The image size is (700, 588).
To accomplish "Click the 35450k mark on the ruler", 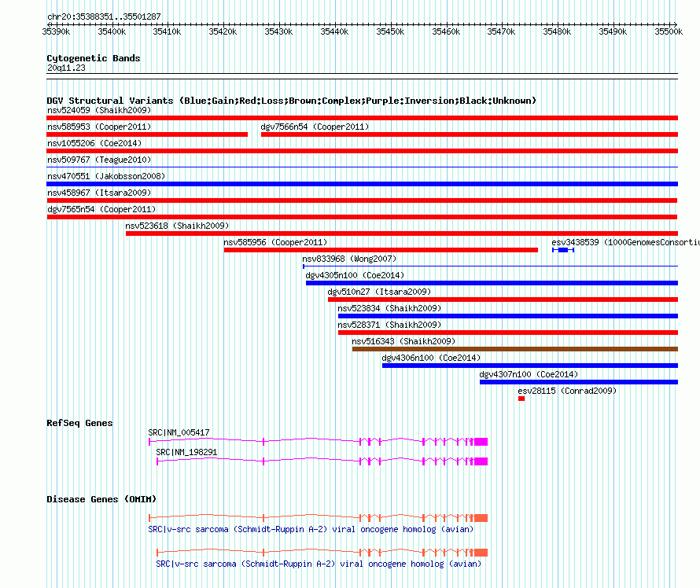I will point(390,31).
